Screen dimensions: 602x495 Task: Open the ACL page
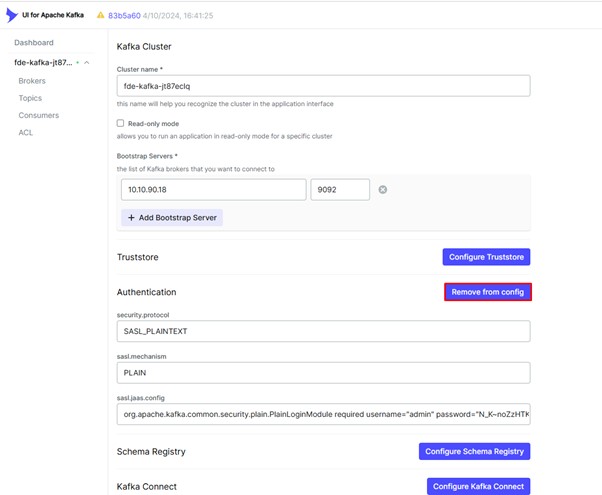pyautogui.click(x=26, y=132)
